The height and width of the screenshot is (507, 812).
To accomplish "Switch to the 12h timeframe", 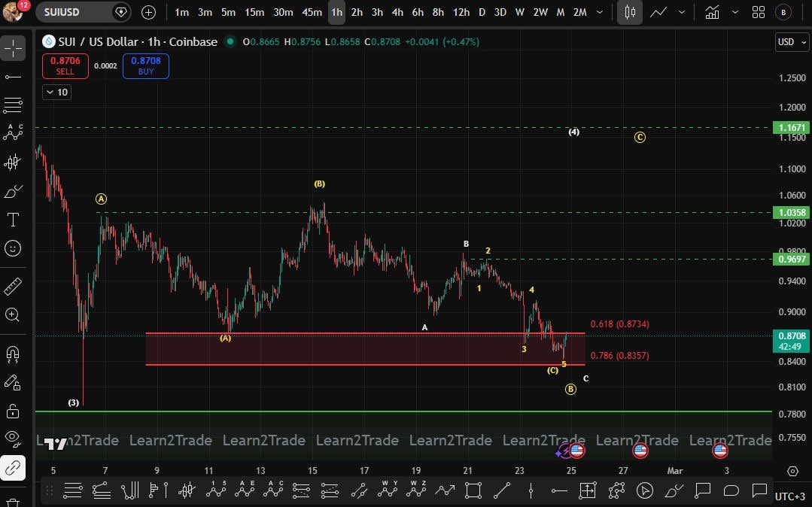I will (461, 13).
